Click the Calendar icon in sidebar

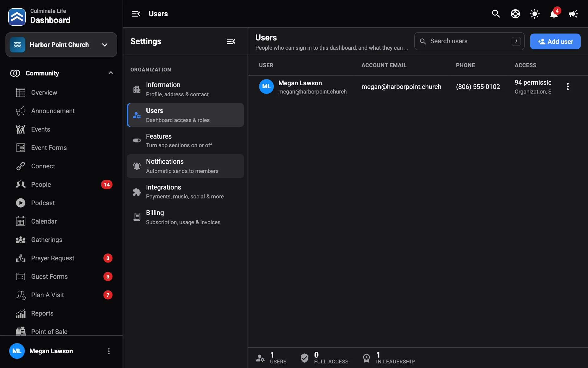coord(21,221)
